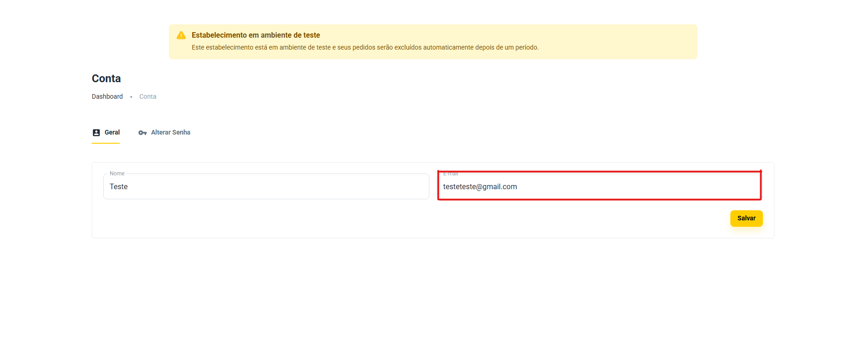Go to Dashboard via the breadcrumb link
868x337 pixels.
[107, 96]
